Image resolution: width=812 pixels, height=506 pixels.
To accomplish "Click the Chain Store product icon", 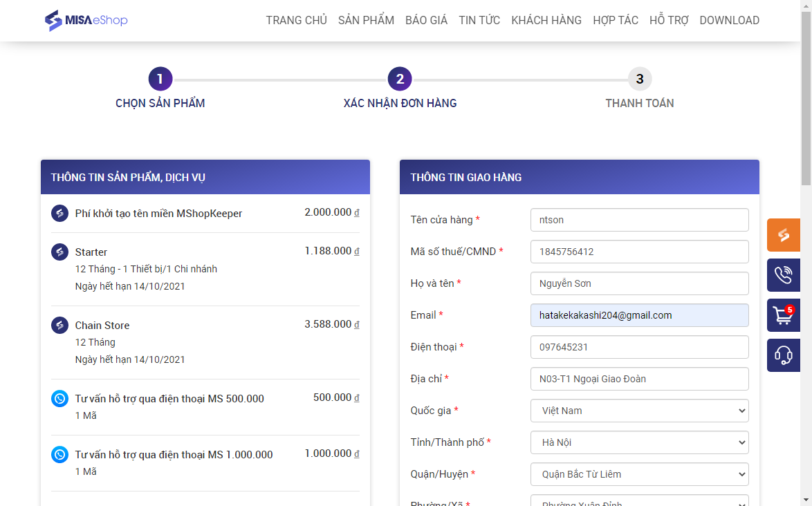I will point(60,326).
